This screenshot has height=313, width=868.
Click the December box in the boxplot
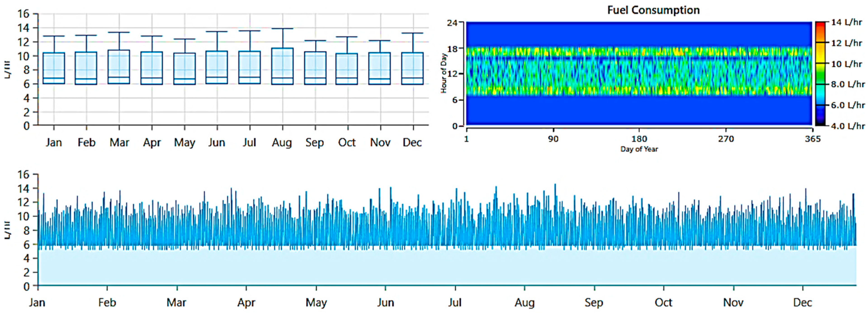(413, 68)
